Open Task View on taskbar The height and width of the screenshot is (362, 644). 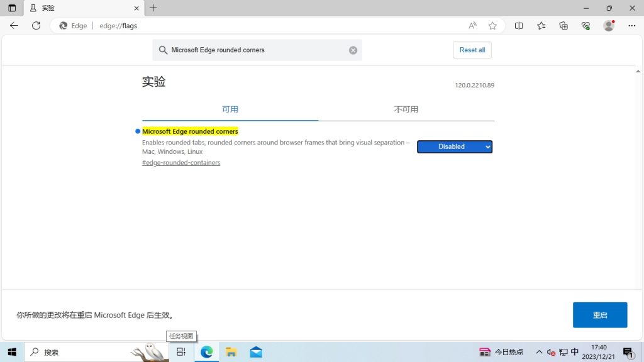point(181,352)
